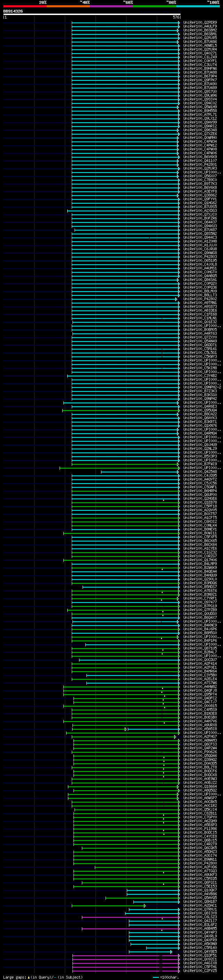Open hit UniRef100_A4ULF9
Screen dimensions: 223x980
point(200,27)
